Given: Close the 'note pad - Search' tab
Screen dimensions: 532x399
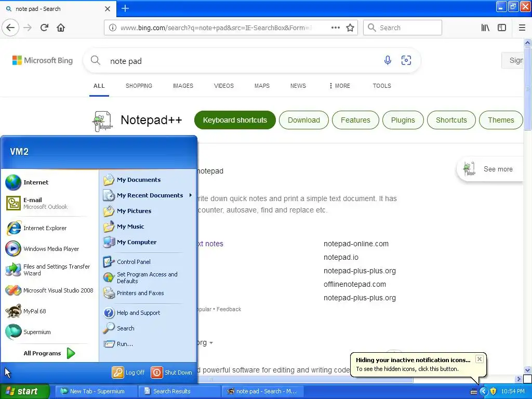Looking at the screenshot, I should click(108, 9).
